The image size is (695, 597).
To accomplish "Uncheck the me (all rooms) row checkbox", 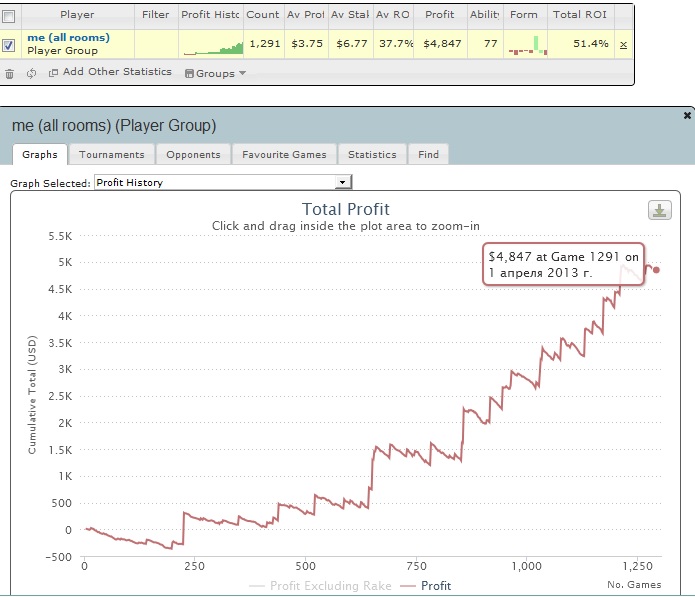I will (8, 45).
